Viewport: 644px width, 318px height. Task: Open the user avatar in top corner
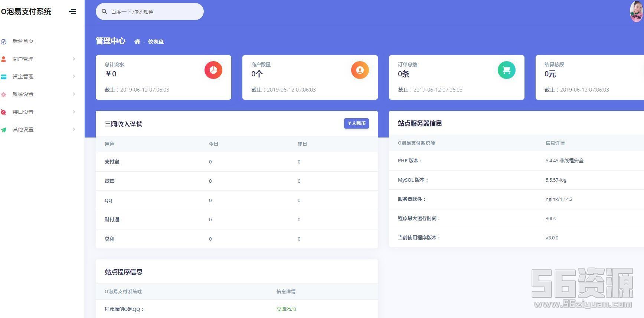tap(636, 12)
